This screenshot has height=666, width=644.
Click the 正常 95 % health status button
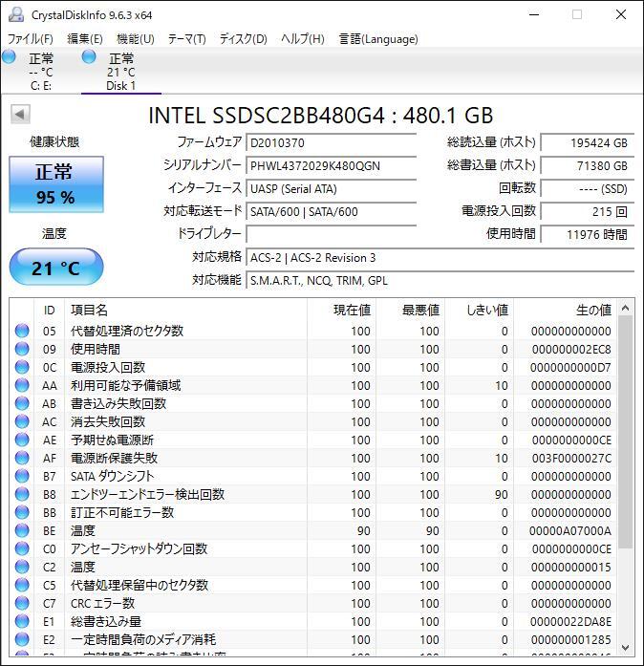(x=55, y=184)
